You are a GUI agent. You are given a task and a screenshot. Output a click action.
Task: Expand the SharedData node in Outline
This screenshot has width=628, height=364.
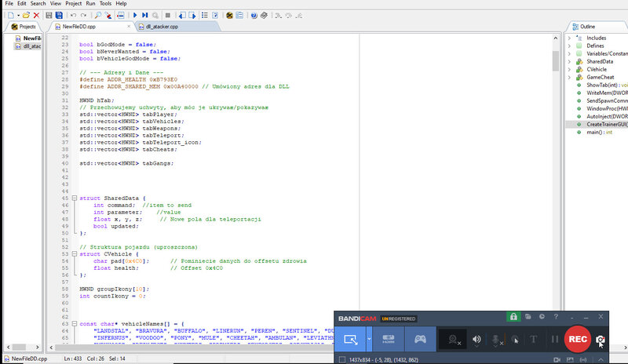(x=570, y=62)
